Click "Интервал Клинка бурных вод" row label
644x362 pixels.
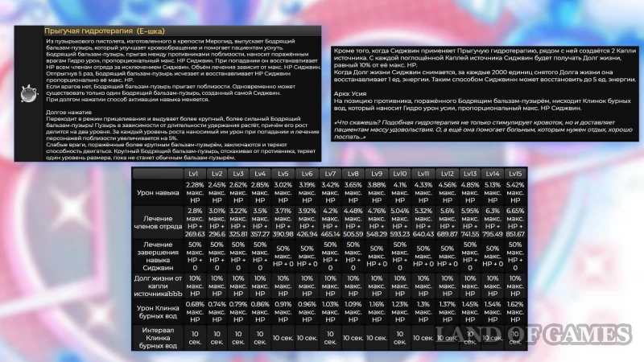[159, 339]
